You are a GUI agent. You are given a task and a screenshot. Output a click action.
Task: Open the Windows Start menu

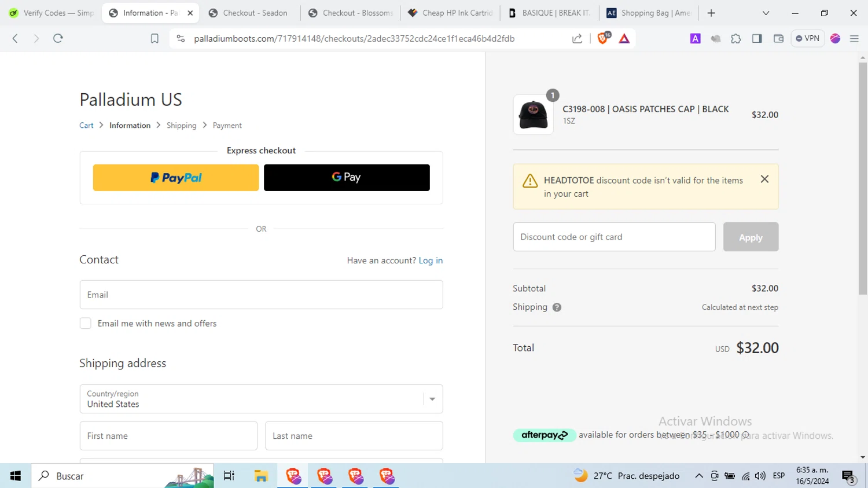point(16,476)
